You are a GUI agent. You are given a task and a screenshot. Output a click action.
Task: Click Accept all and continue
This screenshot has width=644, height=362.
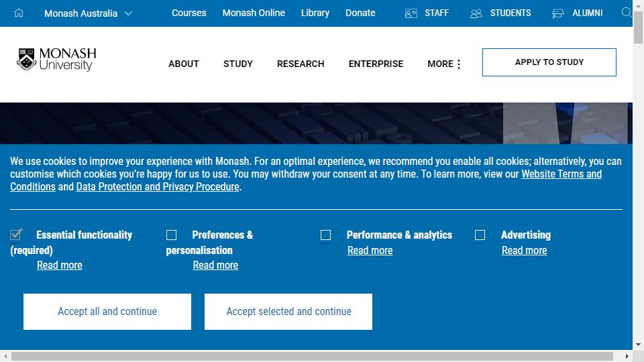tap(107, 312)
